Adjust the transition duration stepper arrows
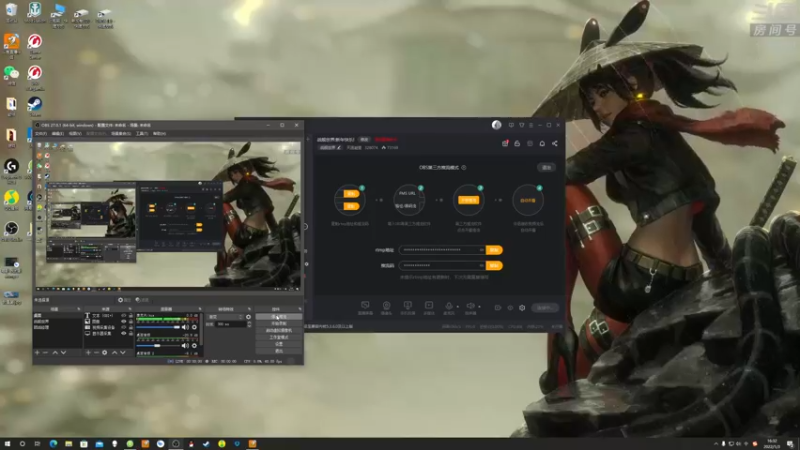800x450 pixels. coord(249,324)
